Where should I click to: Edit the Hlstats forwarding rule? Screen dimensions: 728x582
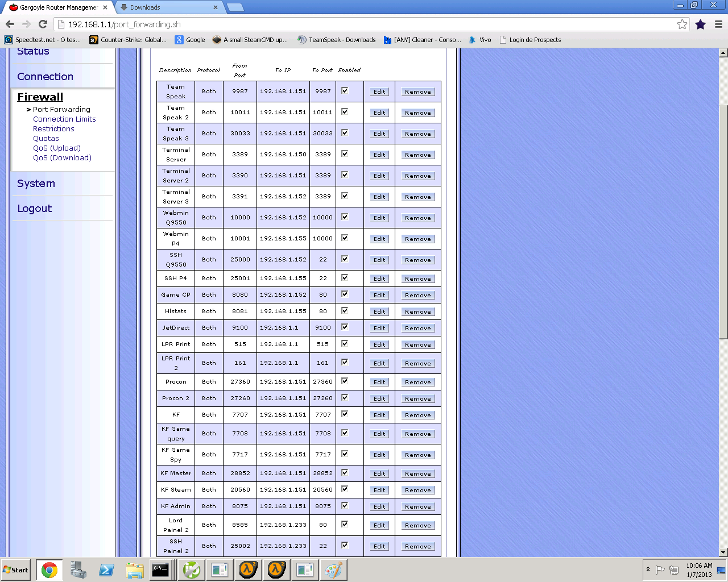coord(379,311)
